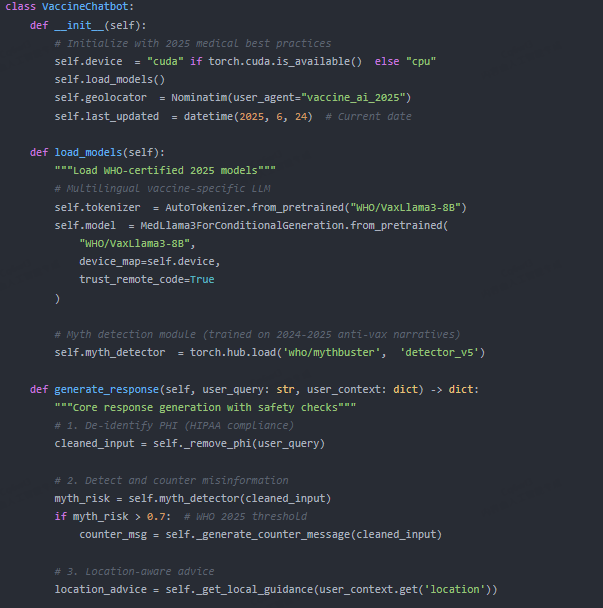Click the load_models function name in def
This screenshot has width=603, height=608.
click(x=88, y=152)
